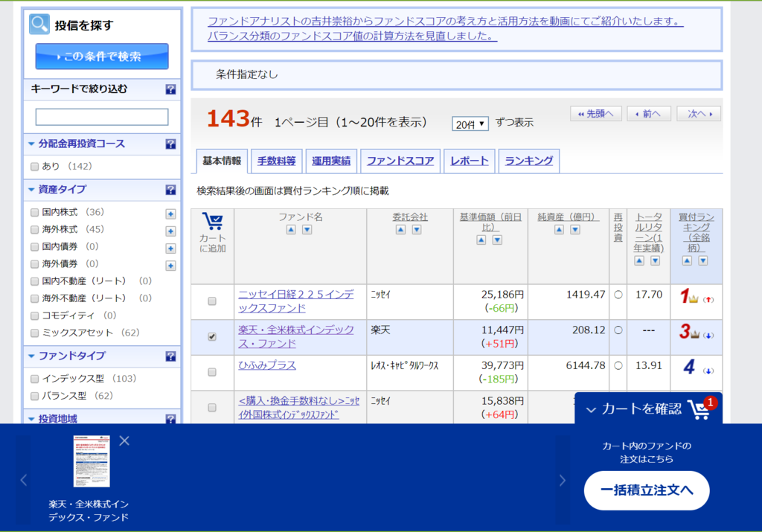Open help icon for 資産タイプ
Image resolution: width=762 pixels, height=532 pixels.
tap(170, 190)
